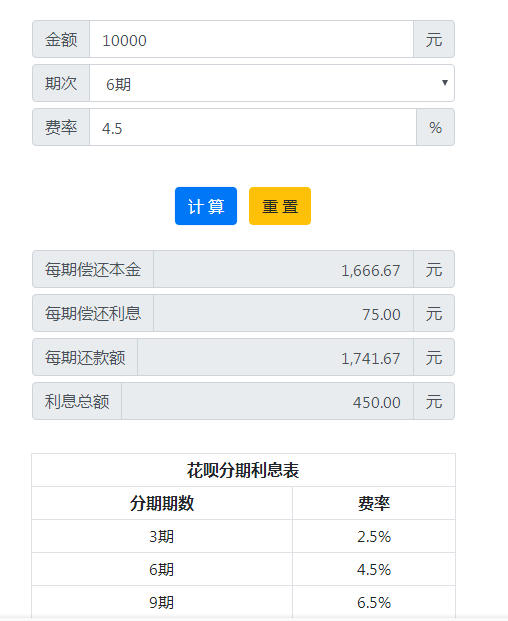
Task: Select the 利息总额 result showing 450.00
Action: click(x=268, y=401)
